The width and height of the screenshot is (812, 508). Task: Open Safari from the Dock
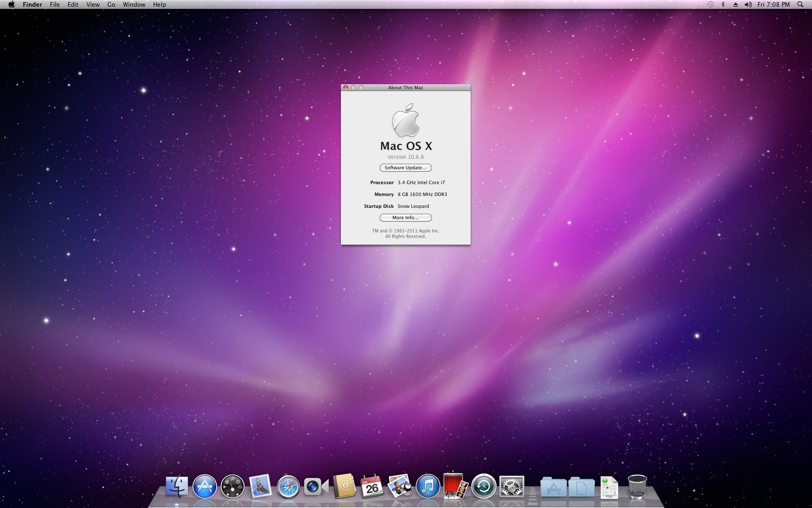288,487
